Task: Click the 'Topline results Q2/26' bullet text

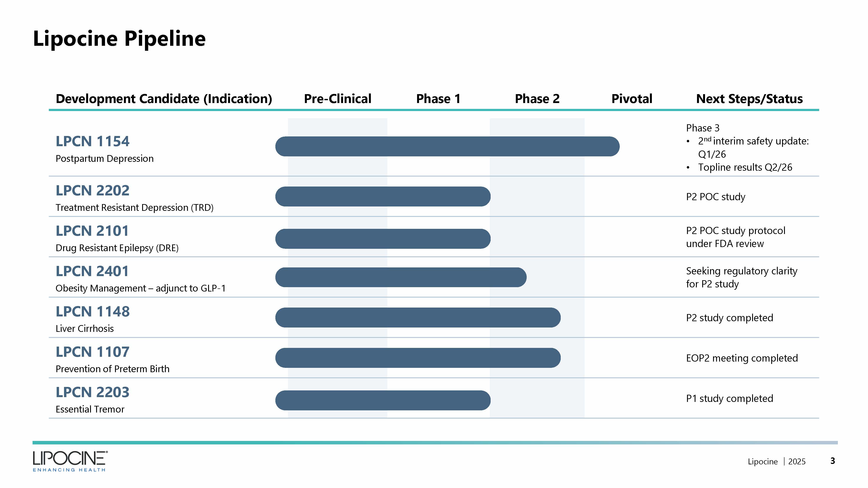Action: (x=745, y=167)
